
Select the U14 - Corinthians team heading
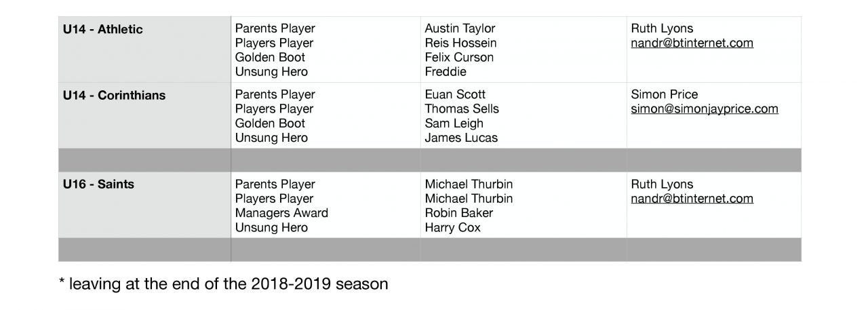[114, 95]
